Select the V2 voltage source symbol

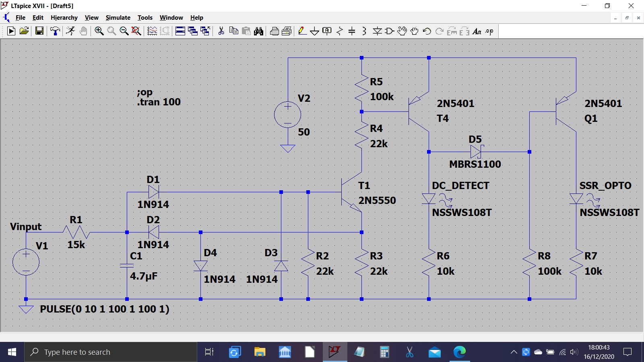287,115
